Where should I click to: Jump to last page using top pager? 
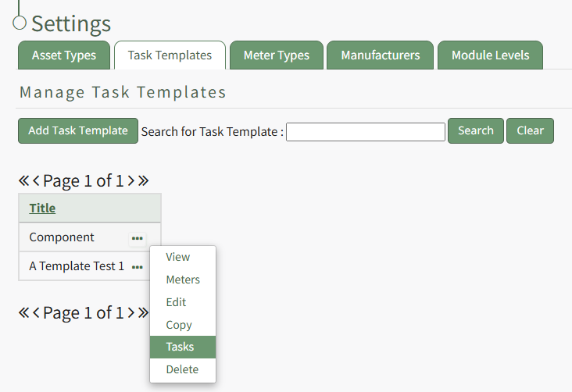(143, 181)
